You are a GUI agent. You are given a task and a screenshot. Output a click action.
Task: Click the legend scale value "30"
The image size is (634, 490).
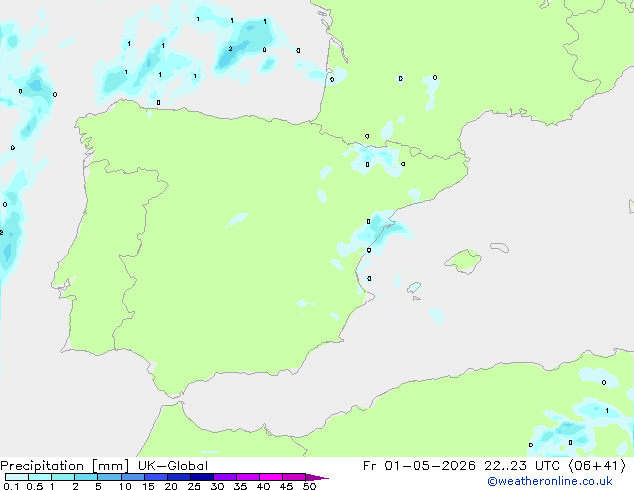[x=217, y=486]
